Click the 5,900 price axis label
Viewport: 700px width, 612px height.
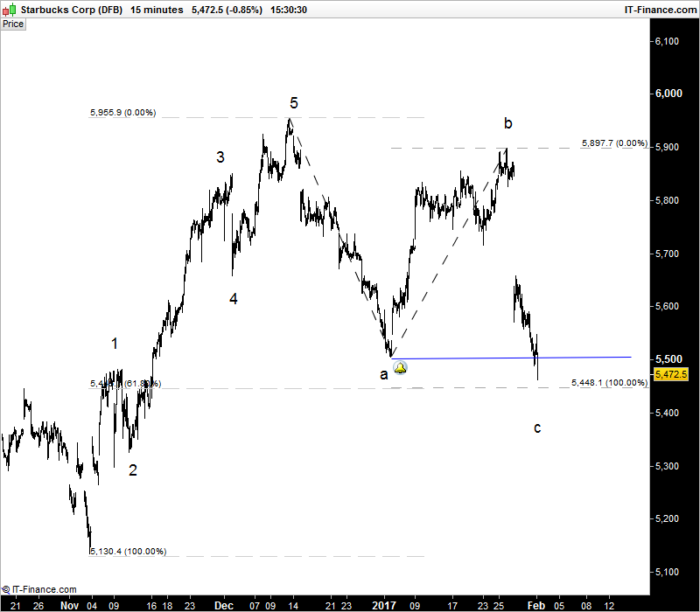(x=667, y=147)
